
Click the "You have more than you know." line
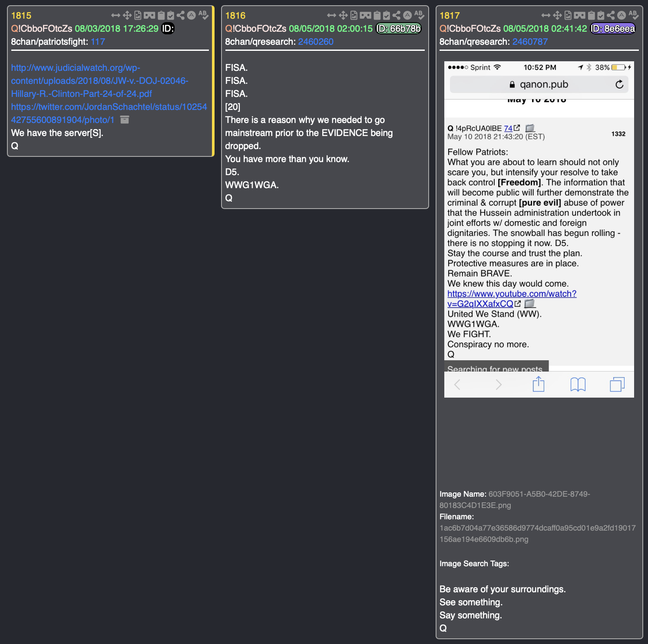287,159
